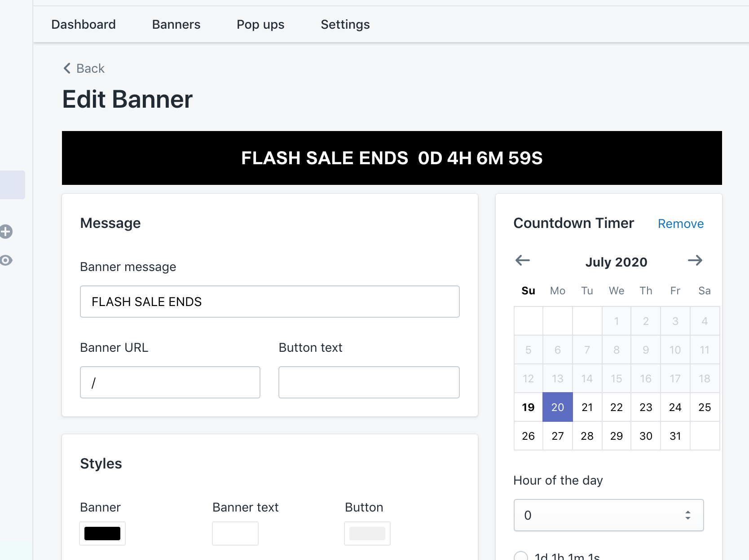Click the previous month arrow icon
749x560 pixels.
tap(523, 260)
